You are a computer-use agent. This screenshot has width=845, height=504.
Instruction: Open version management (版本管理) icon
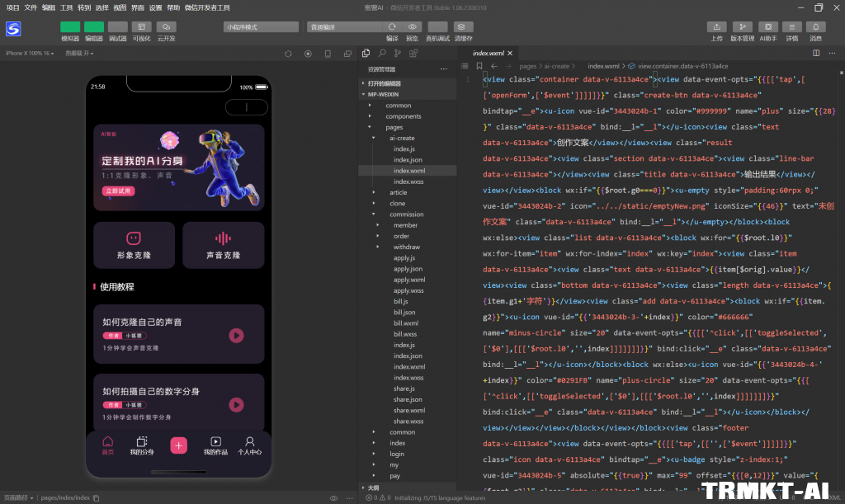point(742,27)
